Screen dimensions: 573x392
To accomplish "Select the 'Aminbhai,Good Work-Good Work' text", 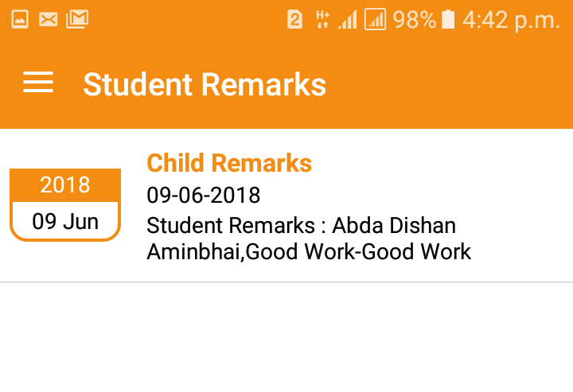I will pos(309,252).
